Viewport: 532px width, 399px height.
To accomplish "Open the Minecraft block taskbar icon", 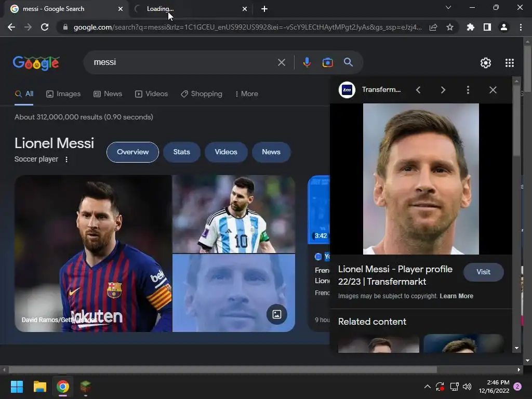I will click(86, 387).
